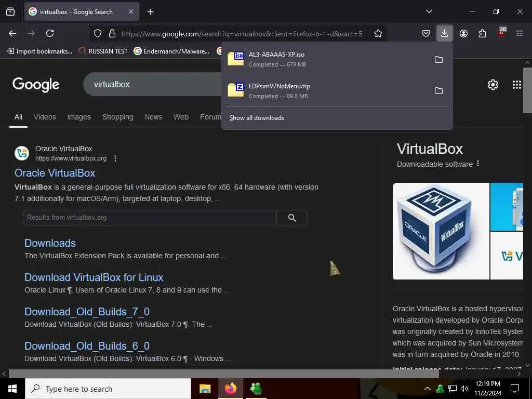532x399 pixels.
Task: Open the green people taskbar app
Action: (x=256, y=389)
